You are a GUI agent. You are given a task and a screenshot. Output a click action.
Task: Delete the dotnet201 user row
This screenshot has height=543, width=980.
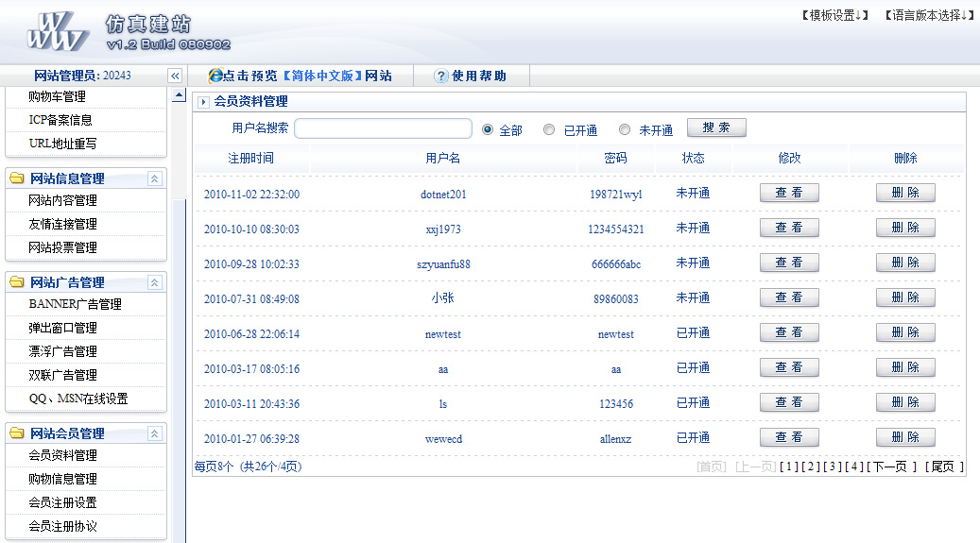point(905,193)
